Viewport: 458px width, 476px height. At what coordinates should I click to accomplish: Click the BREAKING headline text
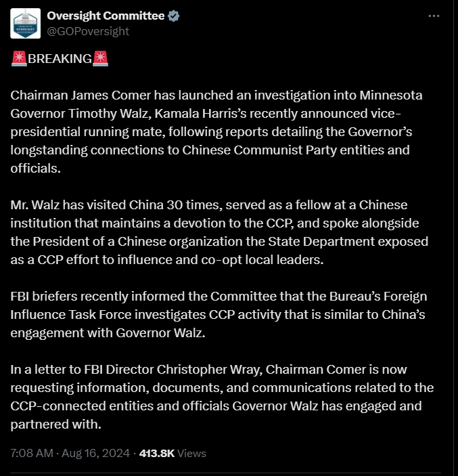click(x=60, y=59)
